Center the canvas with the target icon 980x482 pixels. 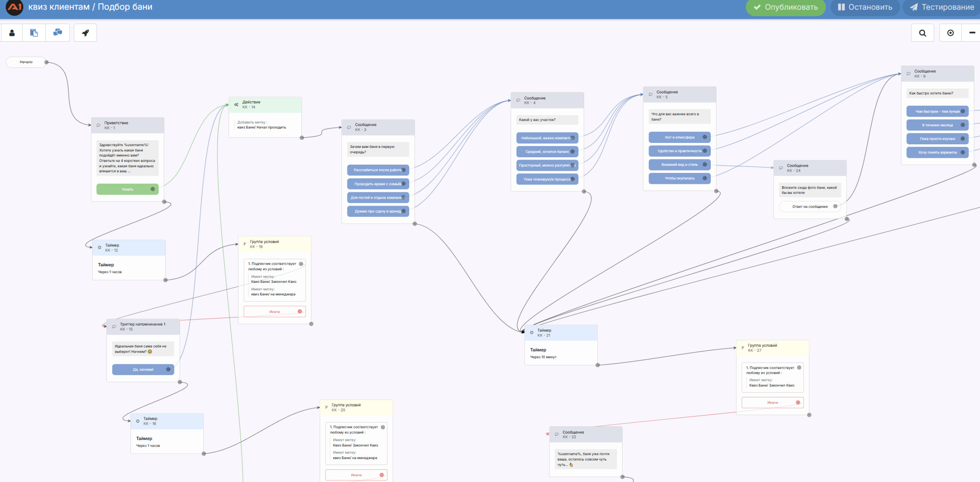[x=950, y=33]
